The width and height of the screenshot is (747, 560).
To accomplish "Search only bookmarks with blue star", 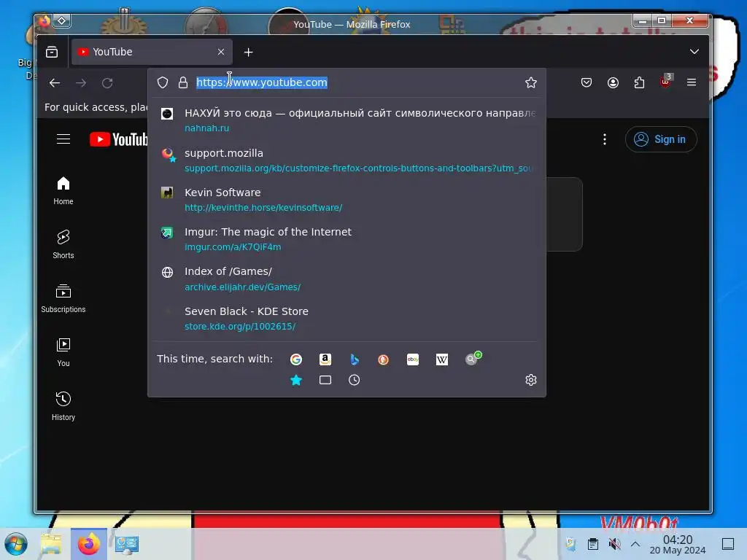I will [x=296, y=380].
